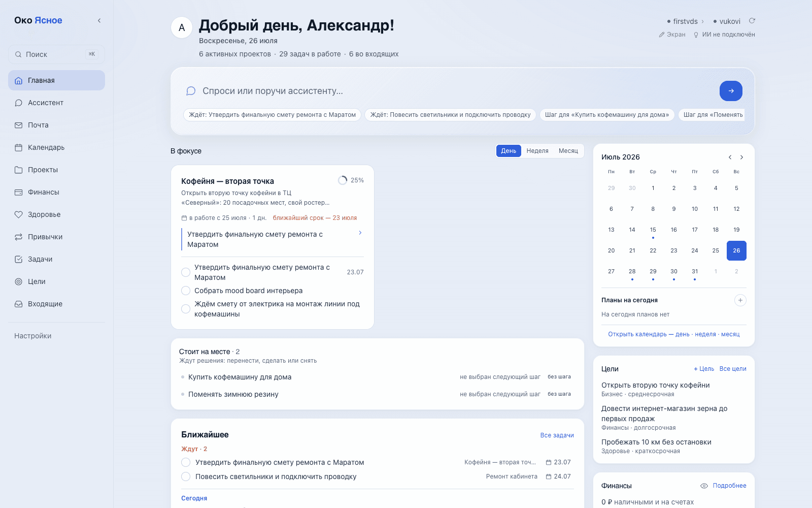Check off task Собрать mood board интерьера
812x508 pixels.
click(x=186, y=291)
